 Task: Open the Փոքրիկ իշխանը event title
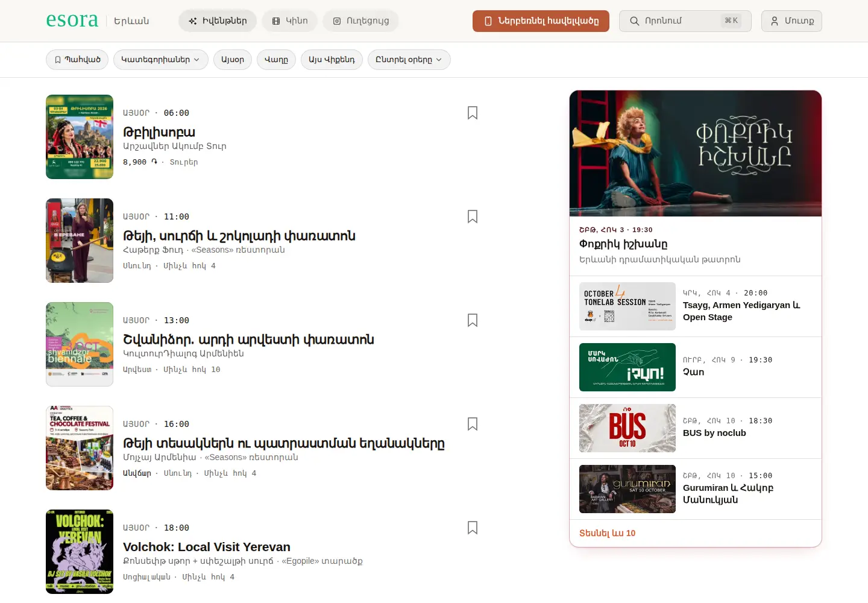pyautogui.click(x=623, y=244)
